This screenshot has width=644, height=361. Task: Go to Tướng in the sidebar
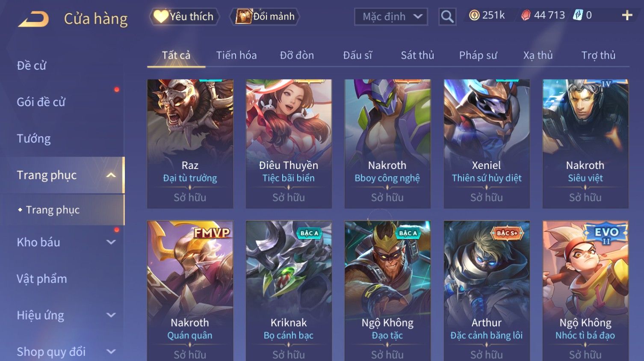click(x=34, y=139)
